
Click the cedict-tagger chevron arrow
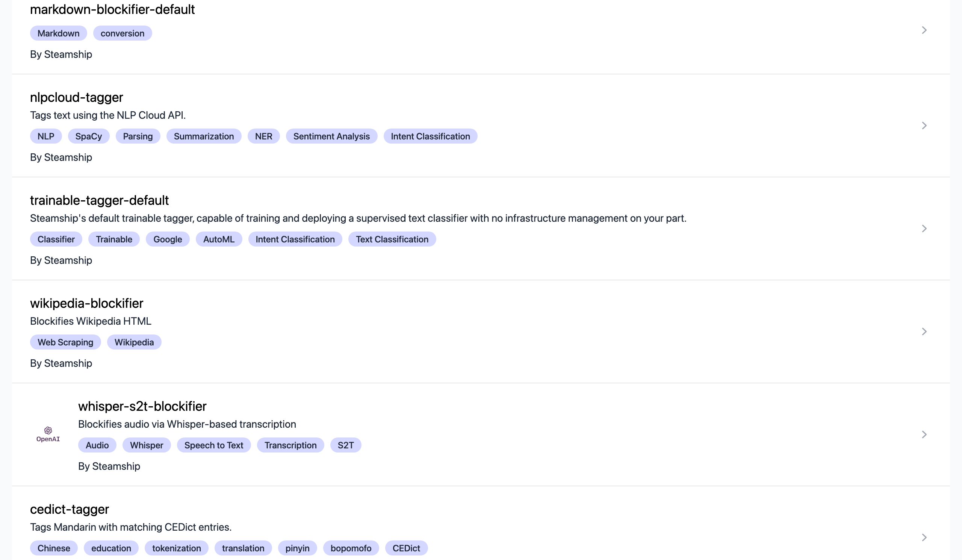(924, 537)
